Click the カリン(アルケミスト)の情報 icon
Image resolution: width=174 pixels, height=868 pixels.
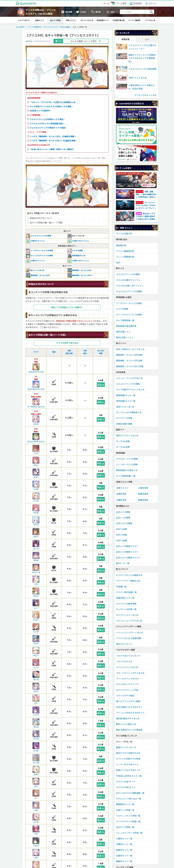(x=28, y=256)
